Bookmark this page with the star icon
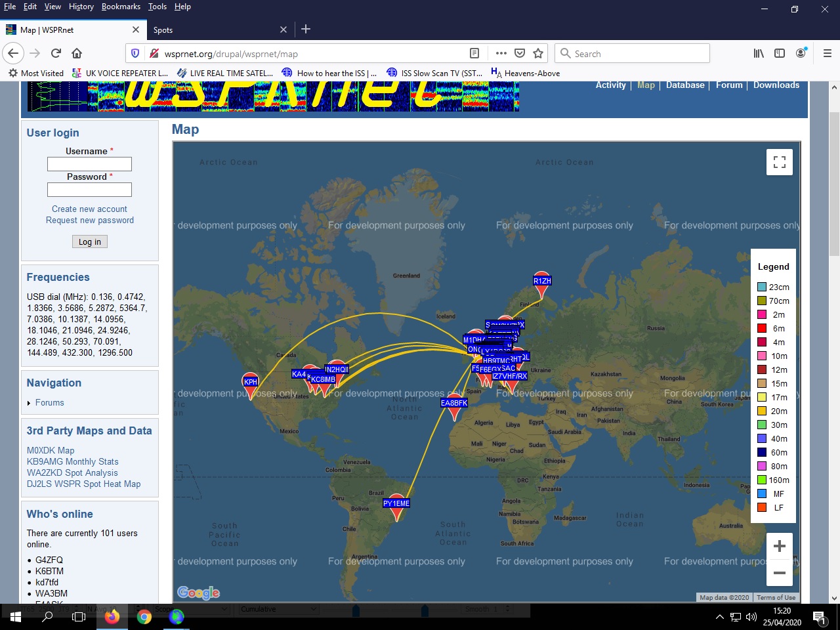Image resolution: width=840 pixels, height=630 pixels. pos(538,53)
